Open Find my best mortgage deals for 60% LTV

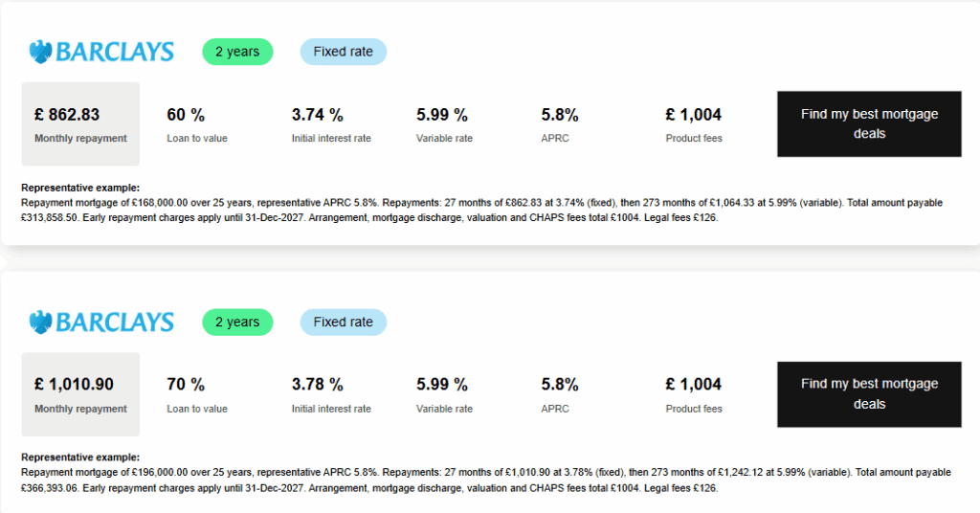coord(869,123)
